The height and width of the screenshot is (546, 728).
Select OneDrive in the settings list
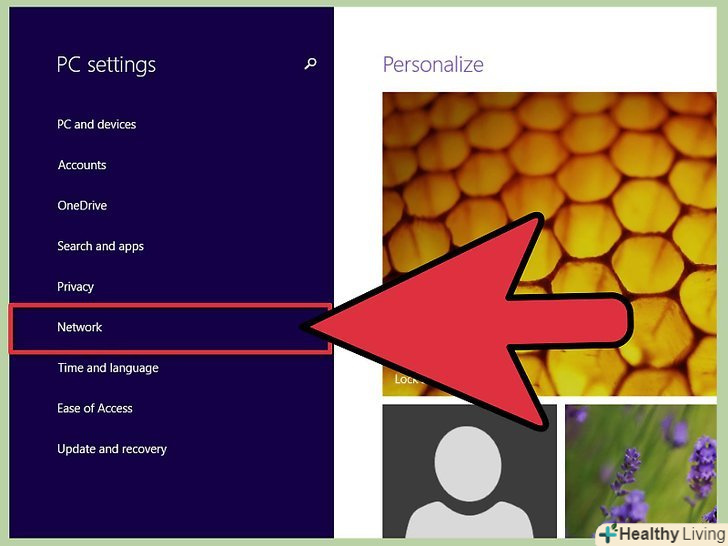point(82,205)
